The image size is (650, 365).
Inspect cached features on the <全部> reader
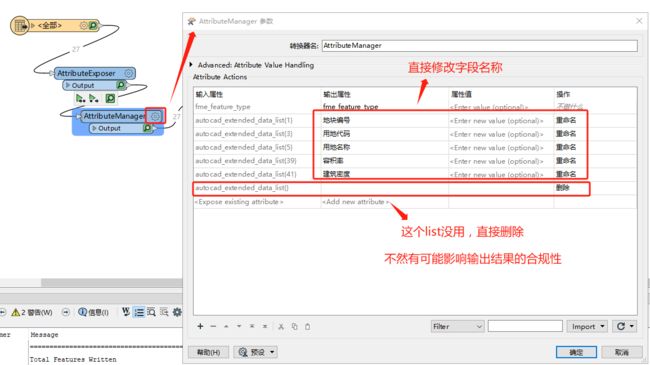tap(93, 26)
